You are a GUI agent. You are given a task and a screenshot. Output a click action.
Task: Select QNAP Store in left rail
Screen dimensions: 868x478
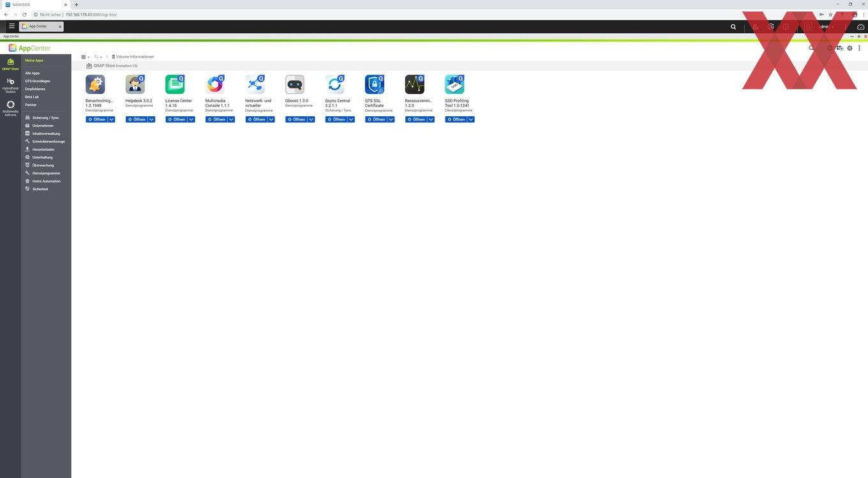pos(10,64)
